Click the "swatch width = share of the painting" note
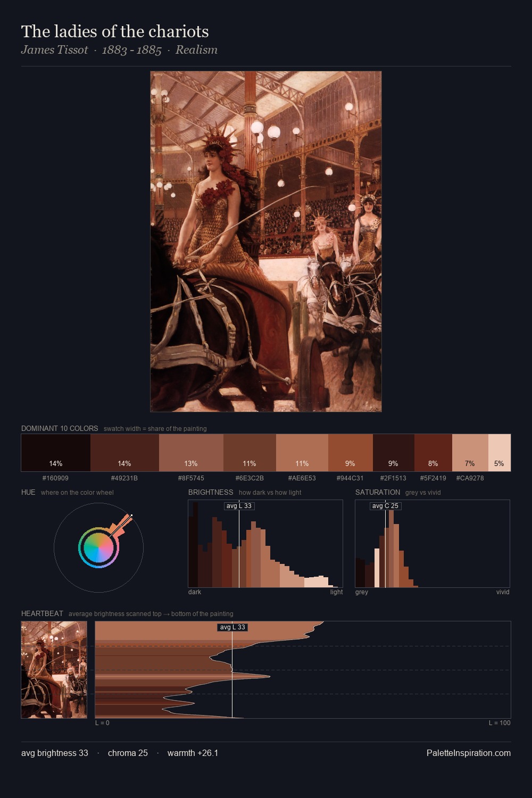 click(x=155, y=429)
